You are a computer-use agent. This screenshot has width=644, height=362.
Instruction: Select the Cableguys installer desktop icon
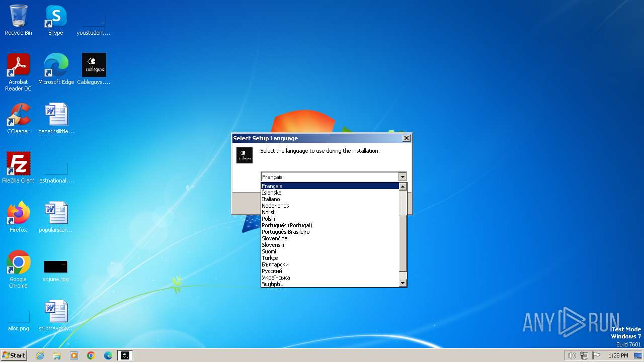94,69
